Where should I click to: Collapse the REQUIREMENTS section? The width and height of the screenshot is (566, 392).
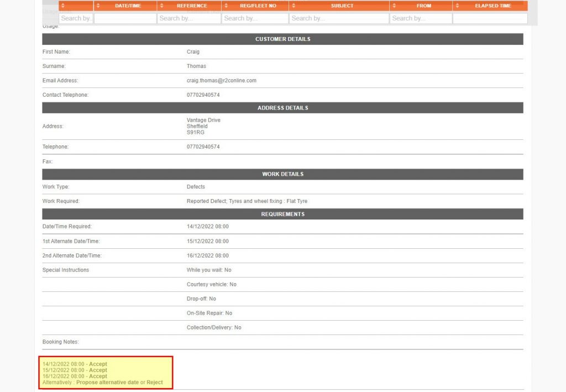point(282,214)
